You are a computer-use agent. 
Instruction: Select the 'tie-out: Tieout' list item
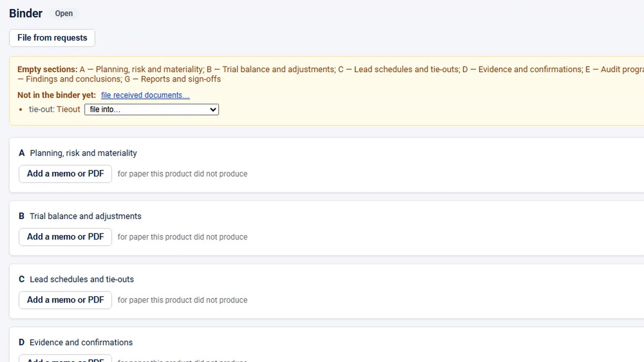pyautogui.click(x=54, y=109)
